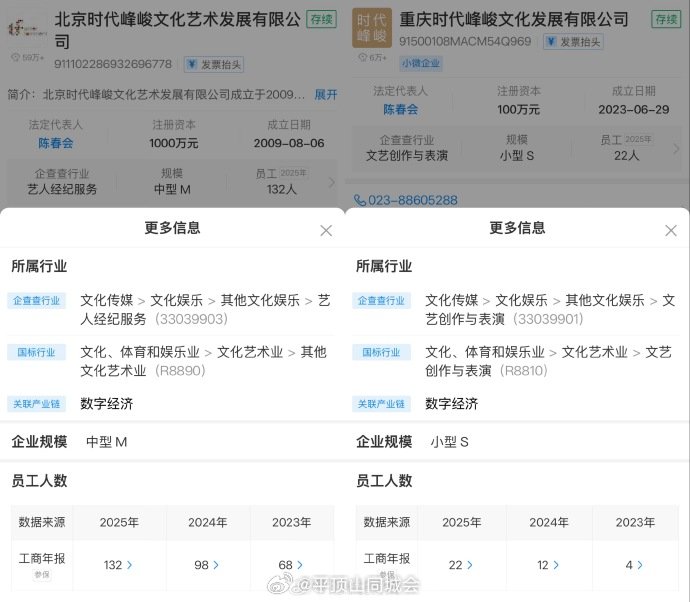Click Beijing company title 北京时代峰峻文化艺术发展有限公司
This screenshot has width=690, height=602.
pos(177,30)
